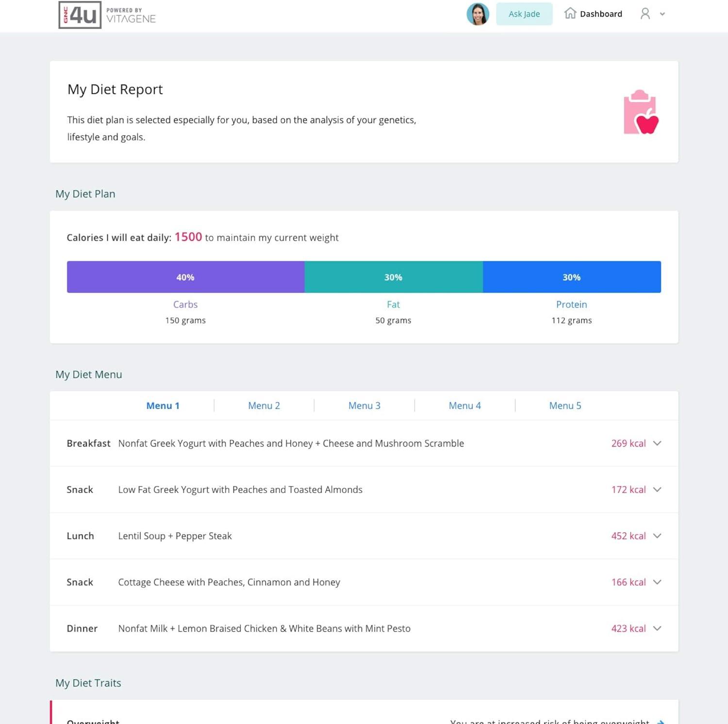Switch to Menu 5 tab
The width and height of the screenshot is (728, 724).
click(x=565, y=406)
